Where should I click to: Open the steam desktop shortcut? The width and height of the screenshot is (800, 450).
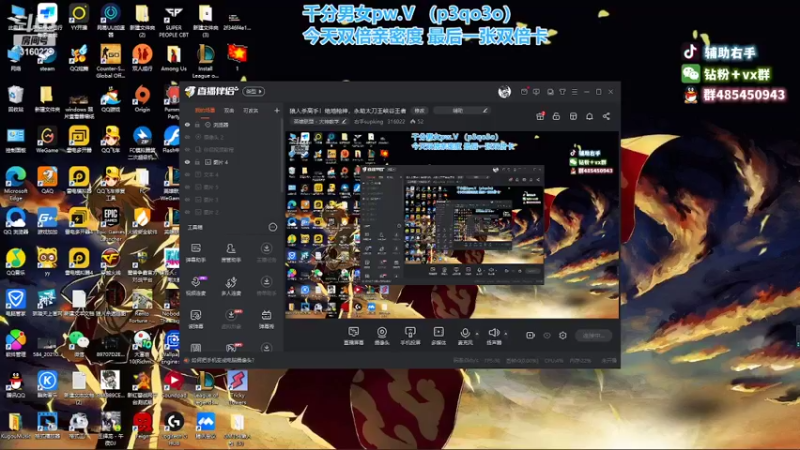click(x=47, y=58)
